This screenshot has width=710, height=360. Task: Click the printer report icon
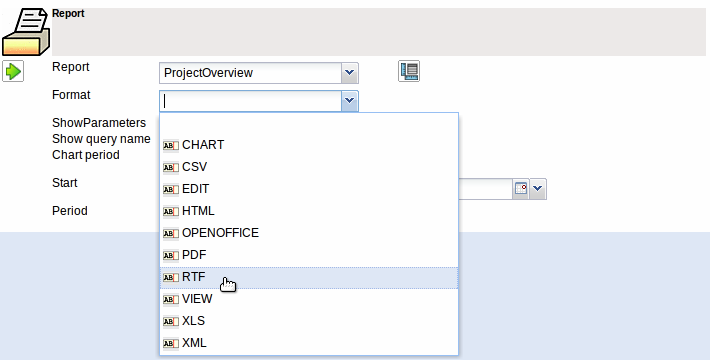25,32
